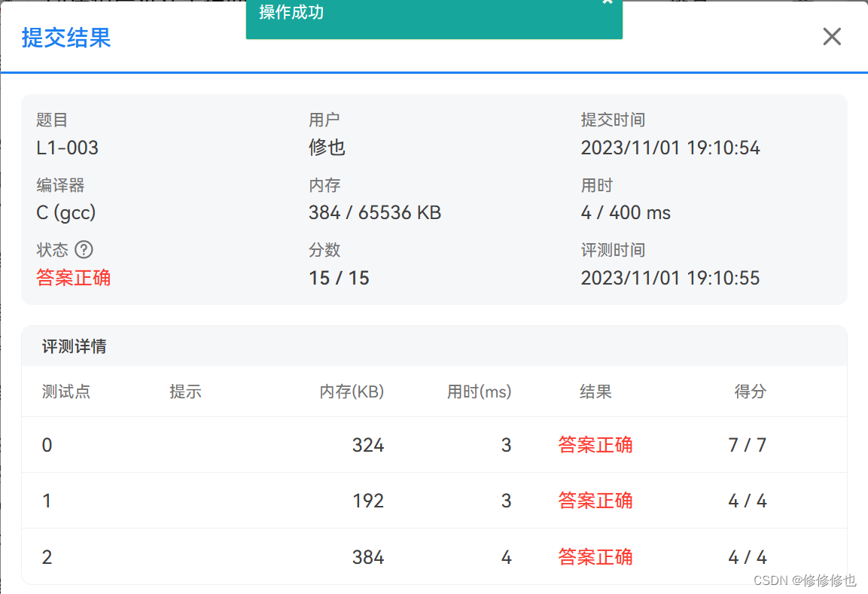Click 答案正确 result for test point 1
The height and width of the screenshot is (594, 868).
point(595,501)
